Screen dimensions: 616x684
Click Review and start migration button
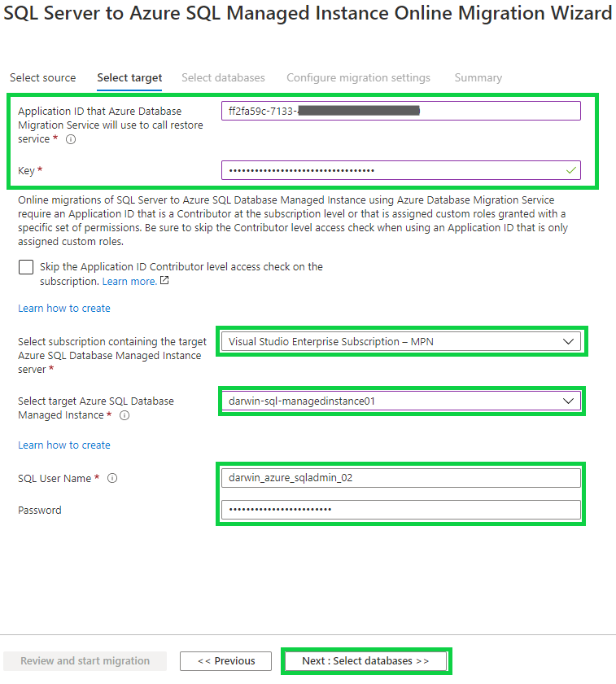click(85, 661)
